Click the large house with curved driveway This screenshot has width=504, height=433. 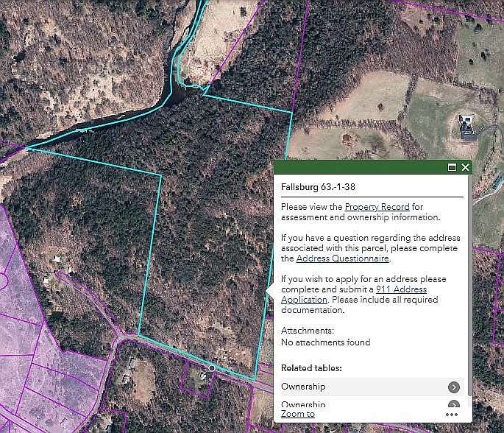pos(467,127)
